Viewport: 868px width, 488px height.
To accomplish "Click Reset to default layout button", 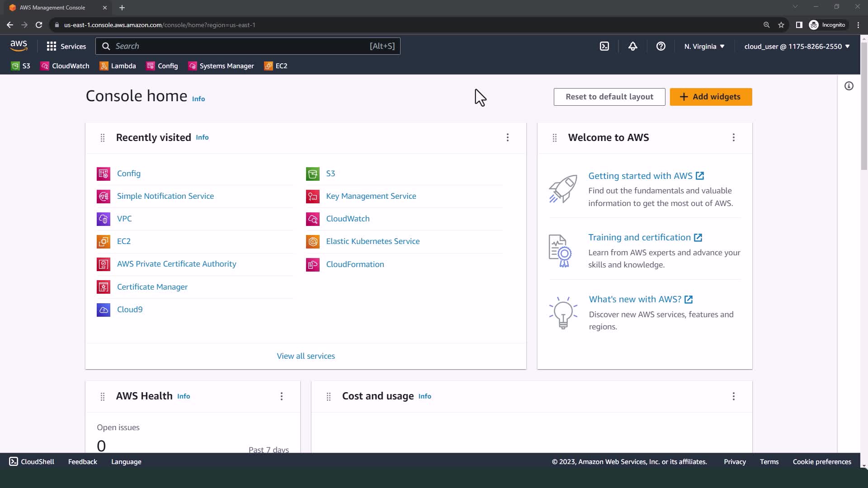I will point(609,97).
